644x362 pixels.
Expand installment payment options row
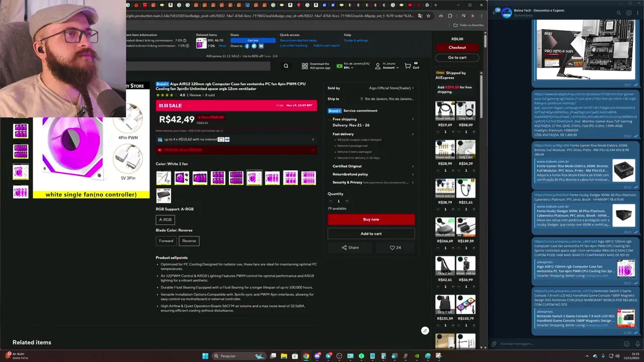point(236,139)
